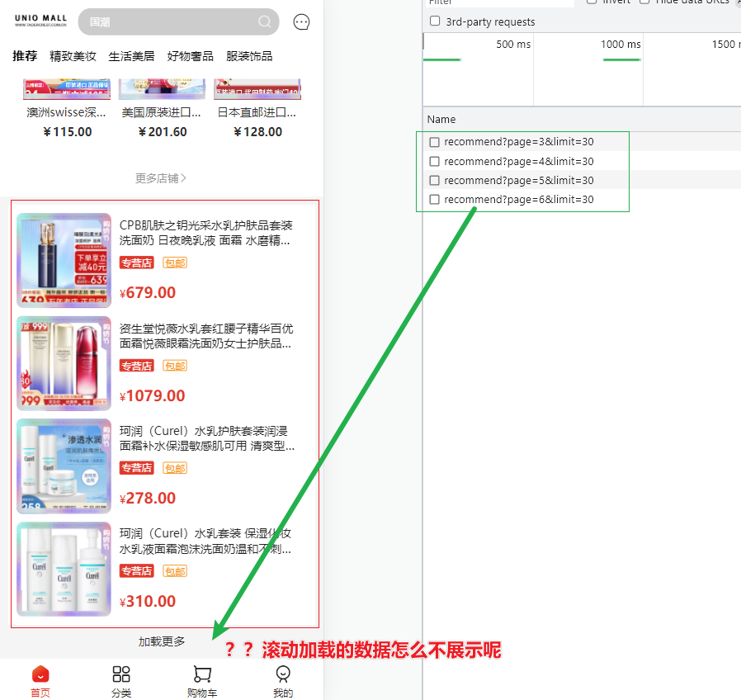Image resolution: width=741 pixels, height=700 pixels.
Task: Open the 美国原装进口... store product
Action: 162,112
